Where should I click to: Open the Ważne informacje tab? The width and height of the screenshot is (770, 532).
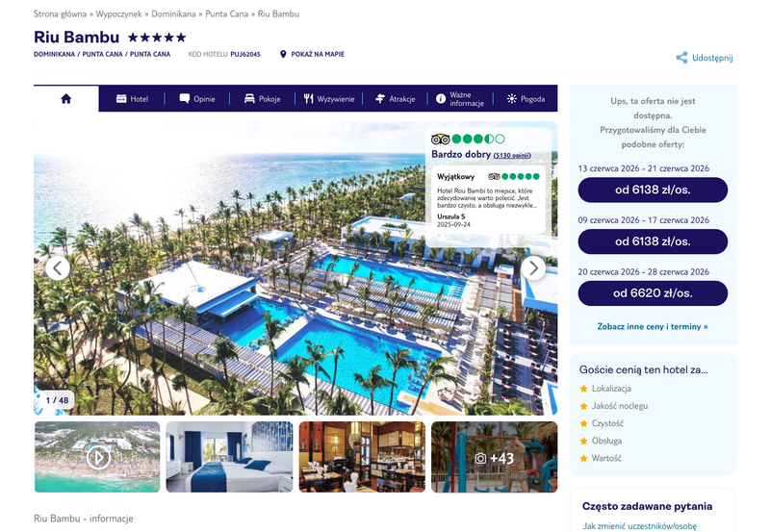click(x=460, y=99)
